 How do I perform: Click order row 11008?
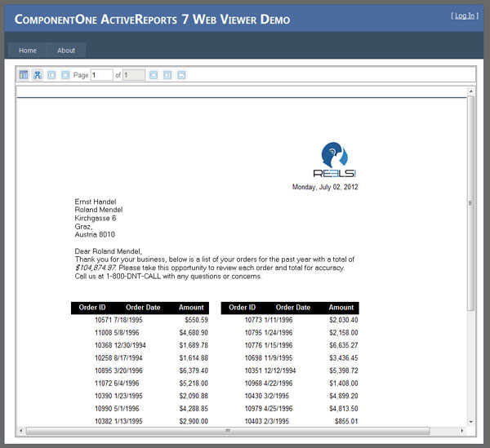(151, 333)
